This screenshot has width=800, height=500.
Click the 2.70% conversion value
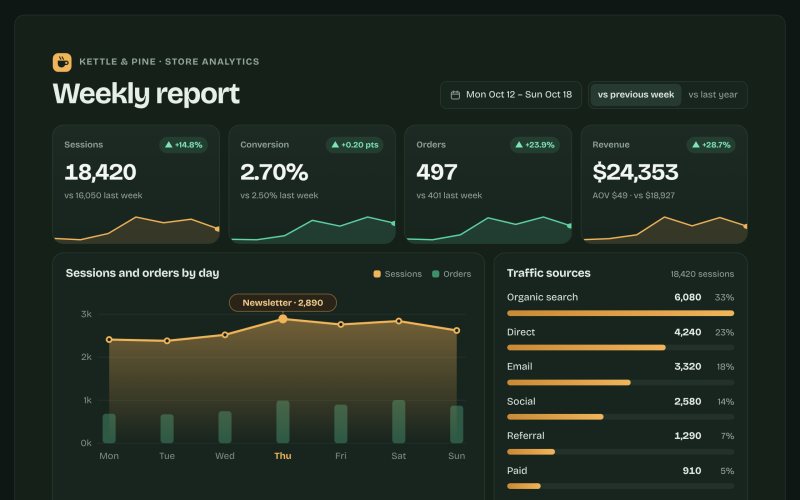(274, 172)
